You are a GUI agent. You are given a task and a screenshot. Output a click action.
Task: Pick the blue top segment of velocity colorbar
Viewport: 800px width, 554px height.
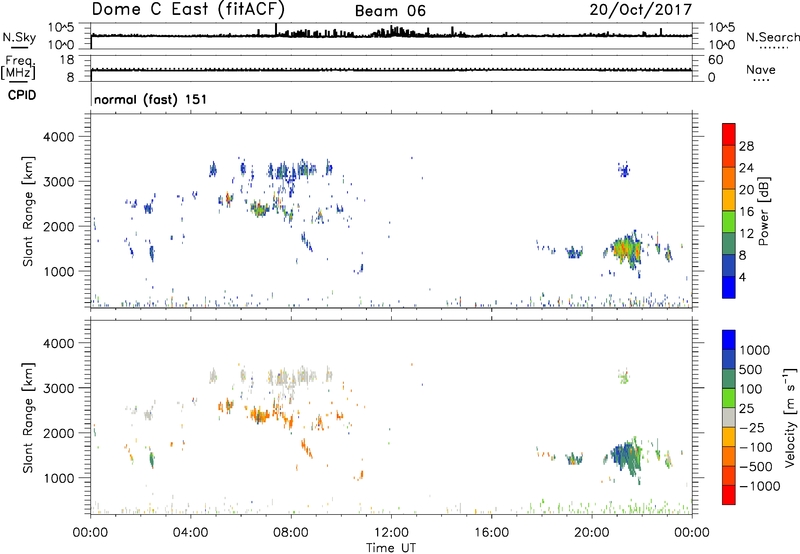click(729, 340)
